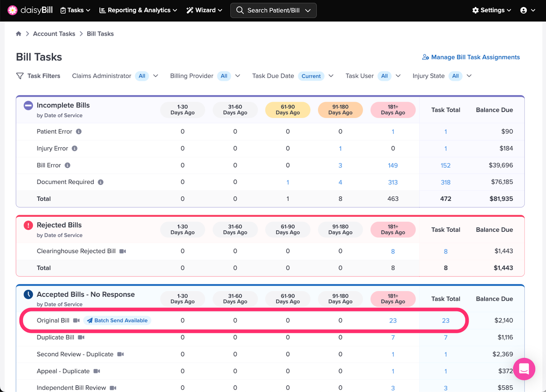Open the Tasks menu in the navbar
Screen dimensions: 546x392
click(75, 10)
